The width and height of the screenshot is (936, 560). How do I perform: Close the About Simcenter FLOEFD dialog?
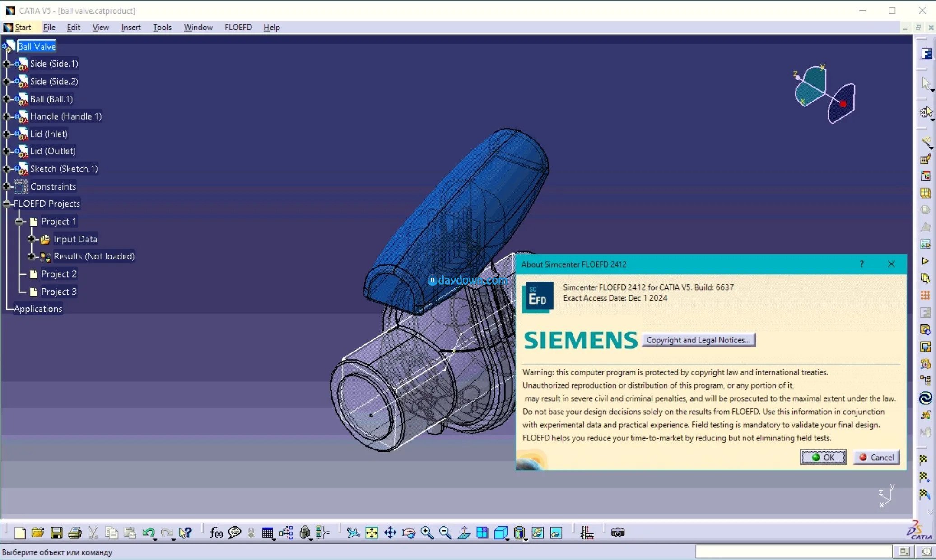891,264
